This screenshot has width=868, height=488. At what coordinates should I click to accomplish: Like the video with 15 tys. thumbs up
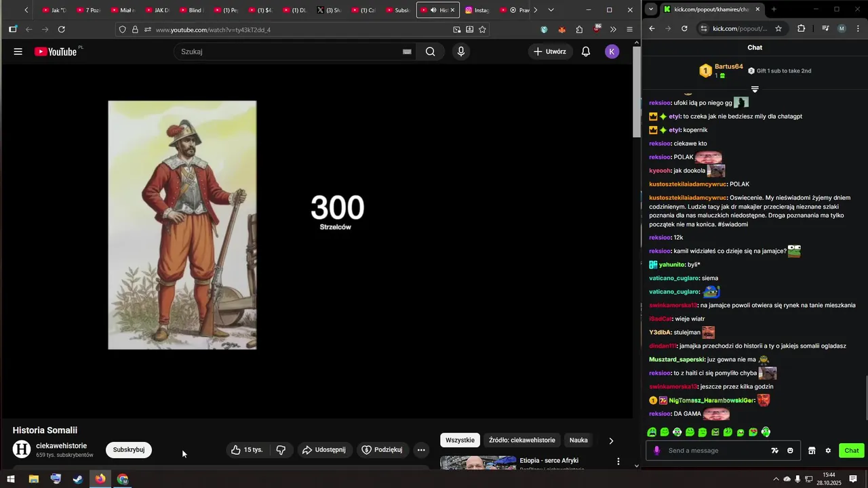[x=247, y=450]
